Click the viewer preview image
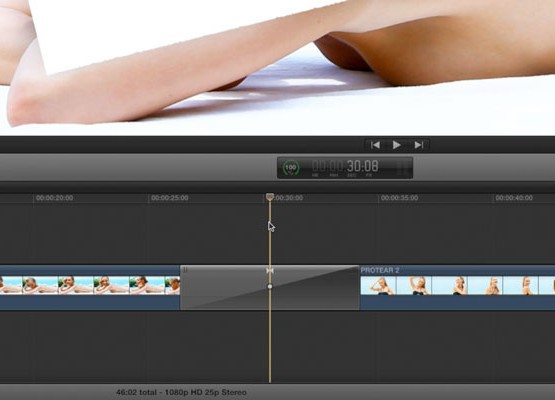The height and width of the screenshot is (400, 555). pos(278,67)
